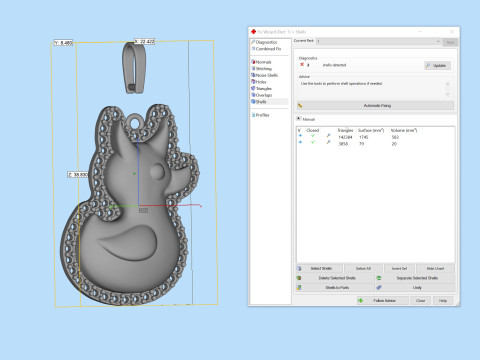Click the wrench icon in first shell row
Screen dimensions: 480x360
tap(328, 136)
